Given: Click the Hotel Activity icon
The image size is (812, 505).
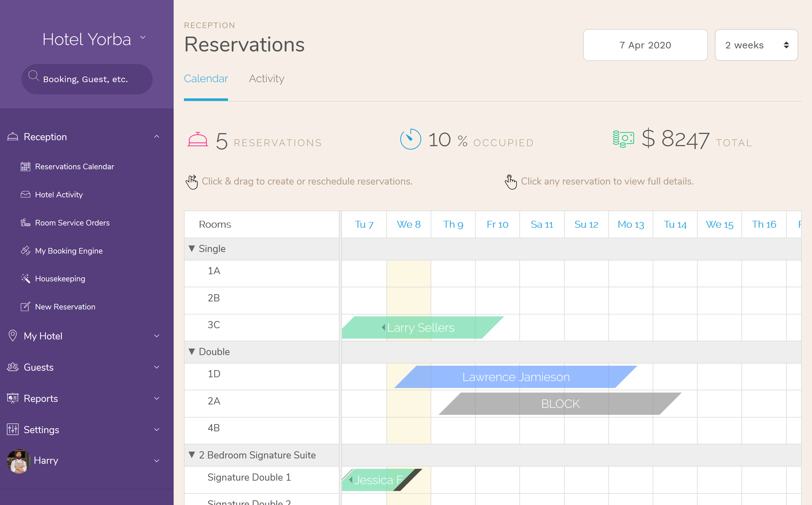Looking at the screenshot, I should pyautogui.click(x=25, y=194).
